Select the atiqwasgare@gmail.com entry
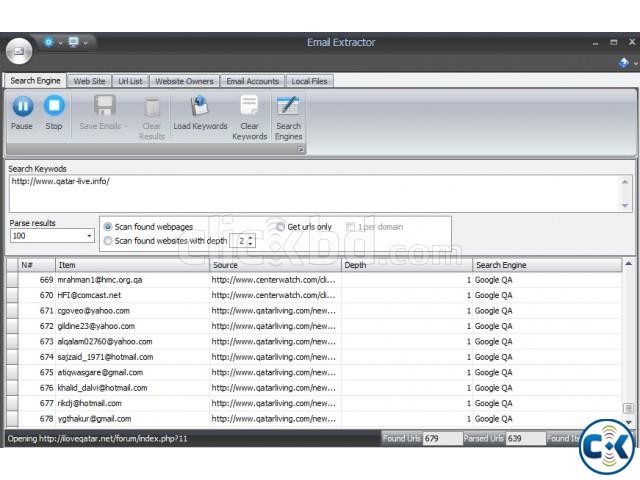The width and height of the screenshot is (640, 480). 100,373
